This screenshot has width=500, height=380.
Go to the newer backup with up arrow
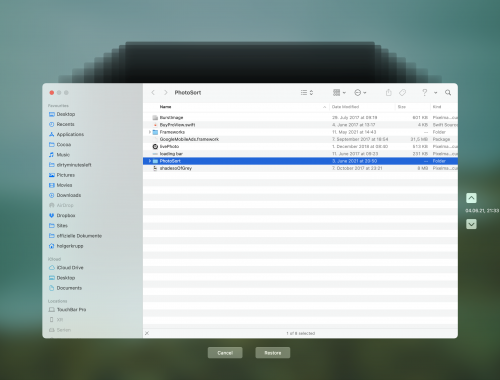coord(471,198)
